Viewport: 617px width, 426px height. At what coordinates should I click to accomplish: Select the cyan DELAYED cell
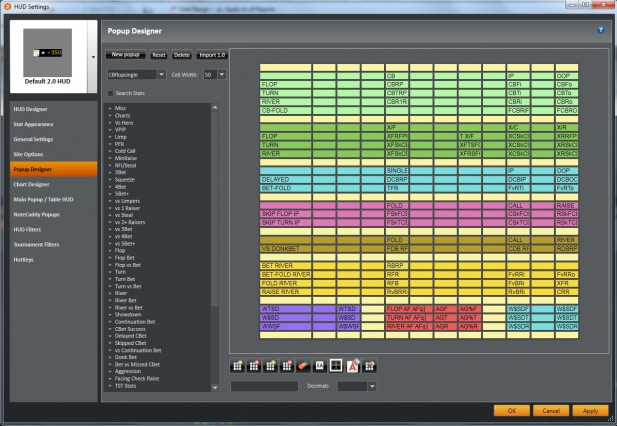(285, 179)
